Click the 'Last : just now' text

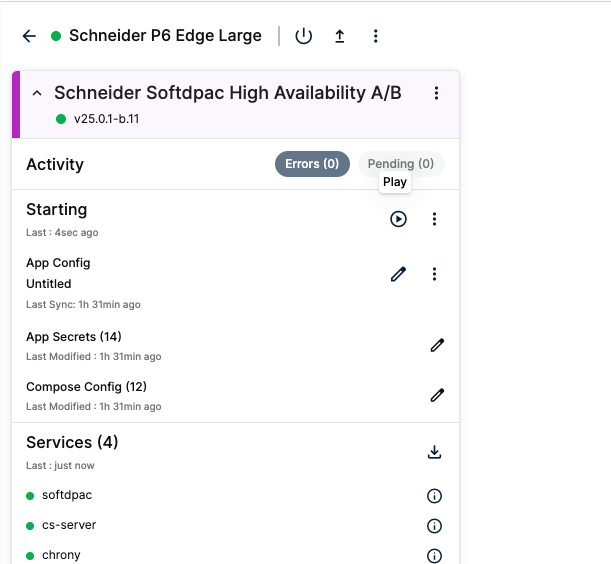60,465
